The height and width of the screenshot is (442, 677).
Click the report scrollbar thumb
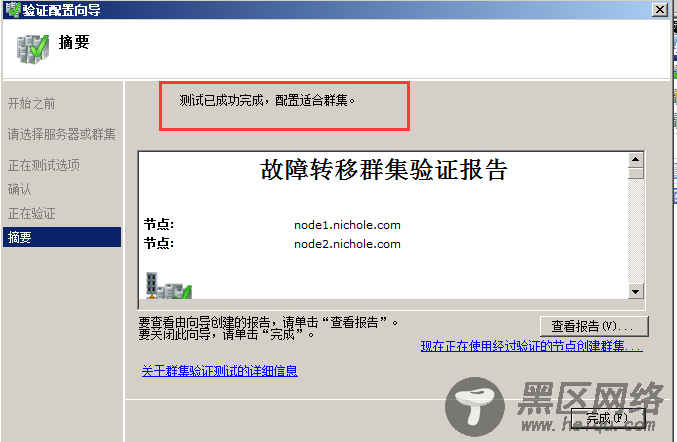tap(636, 173)
